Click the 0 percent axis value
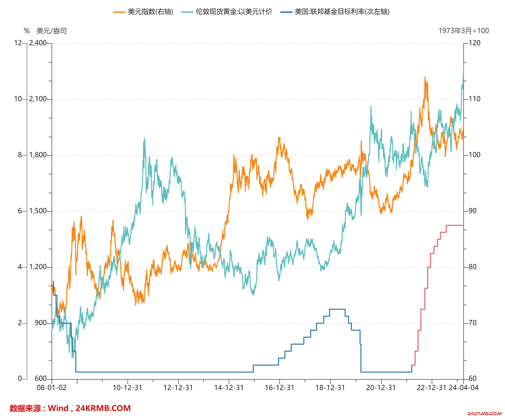Image resolution: width=505 pixels, height=420 pixels. click(x=20, y=379)
